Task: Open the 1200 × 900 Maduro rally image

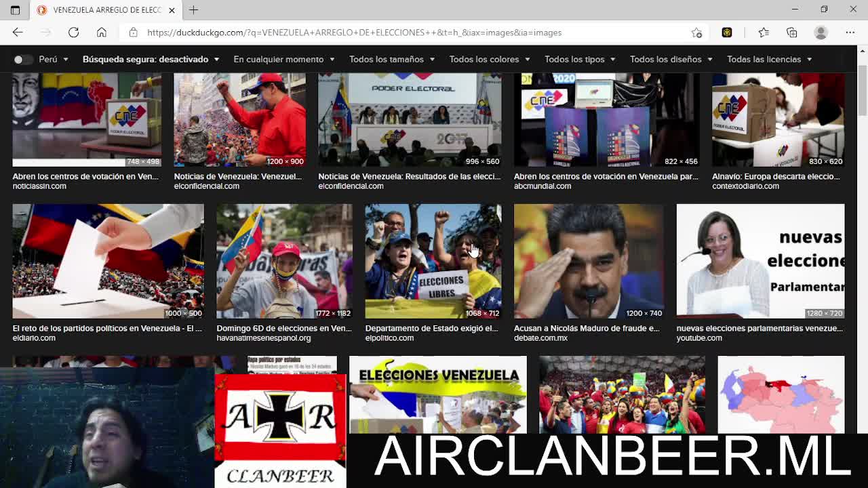Action: pyautogui.click(x=239, y=119)
